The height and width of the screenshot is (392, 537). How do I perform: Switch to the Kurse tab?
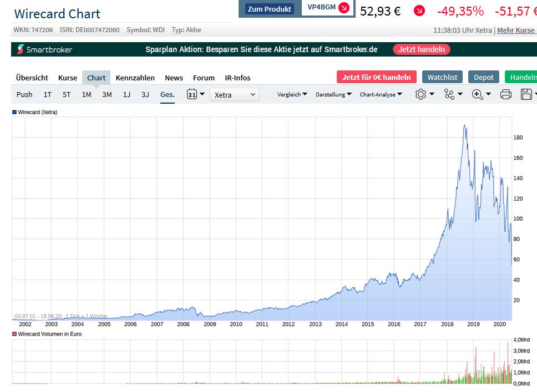(68, 78)
